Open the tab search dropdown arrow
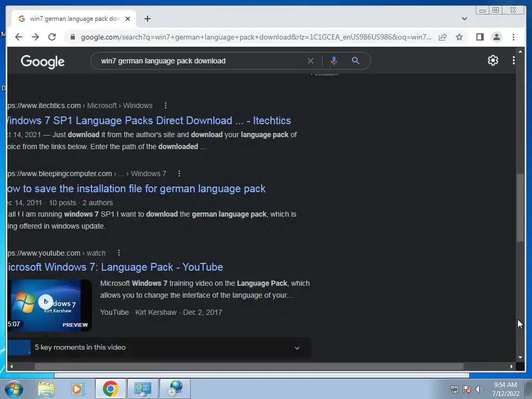Viewport: 532px width, 399px height. (464, 19)
